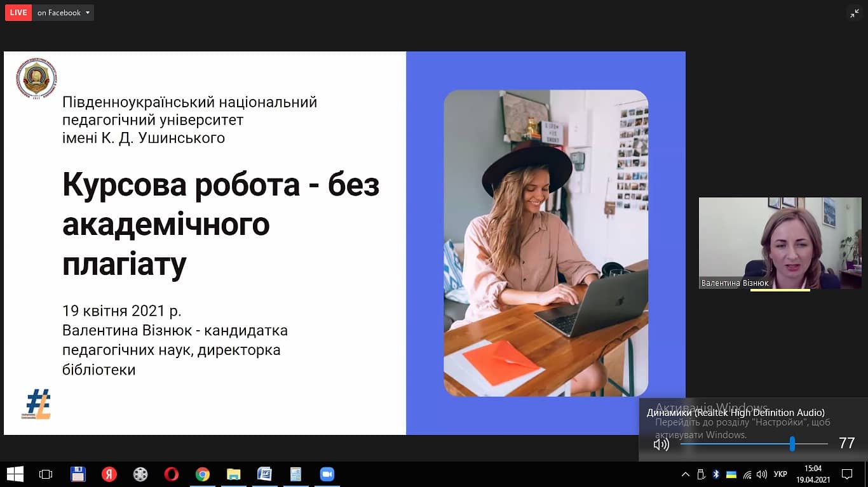Click the red LIVE indicator button

[18, 13]
